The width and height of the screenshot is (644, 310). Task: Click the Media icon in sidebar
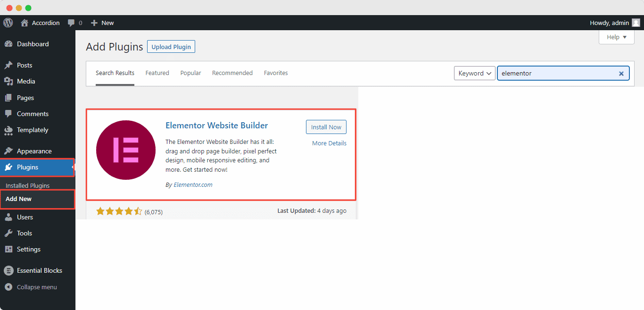coord(8,81)
